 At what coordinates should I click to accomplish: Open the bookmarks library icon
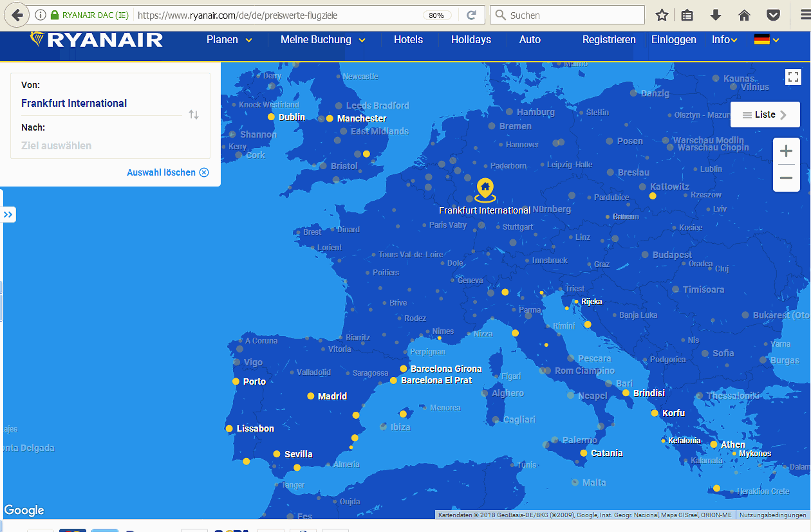[x=687, y=15]
